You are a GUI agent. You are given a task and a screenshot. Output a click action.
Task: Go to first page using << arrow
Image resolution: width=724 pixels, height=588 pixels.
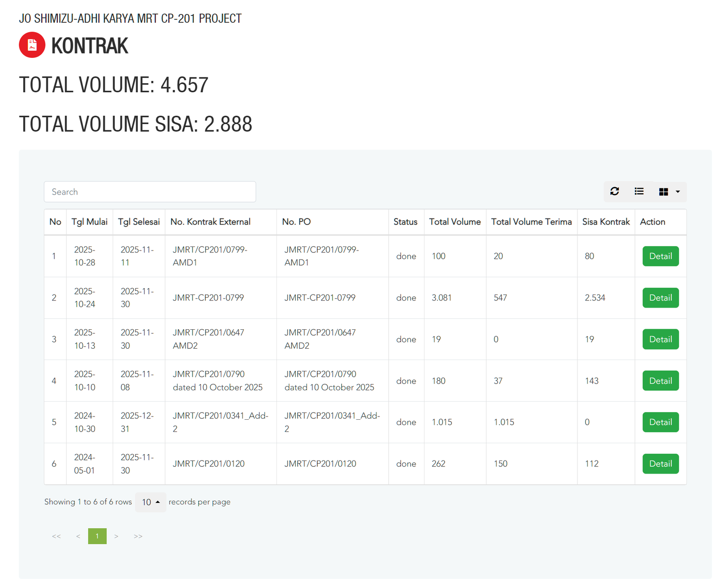pyautogui.click(x=56, y=536)
